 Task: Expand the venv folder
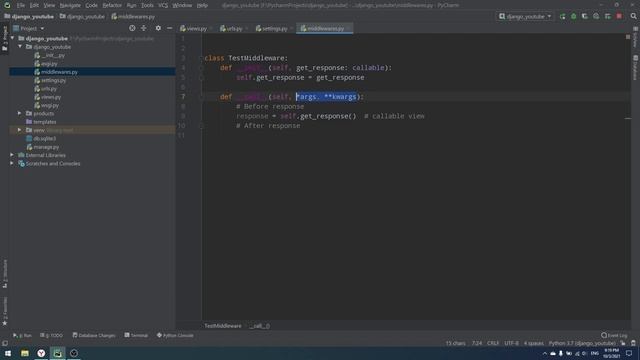click(20, 130)
